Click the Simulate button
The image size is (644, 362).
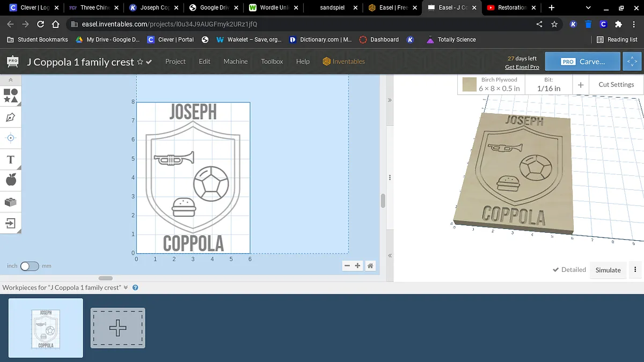click(608, 270)
